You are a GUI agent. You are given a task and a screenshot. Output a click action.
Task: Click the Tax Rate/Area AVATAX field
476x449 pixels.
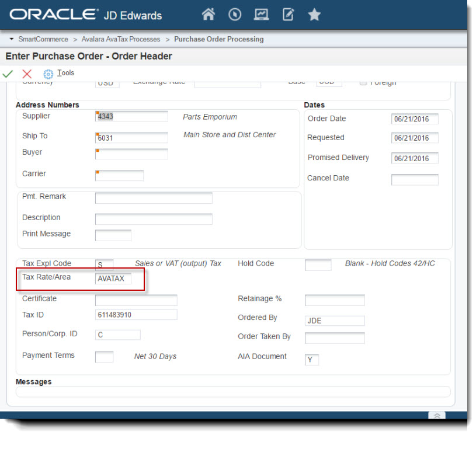coord(113,279)
